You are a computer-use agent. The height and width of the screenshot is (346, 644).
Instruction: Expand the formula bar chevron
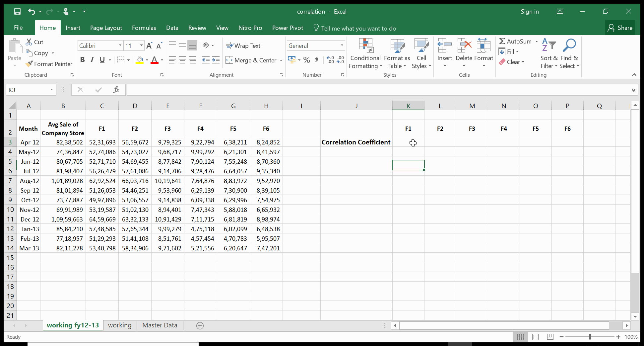[633, 90]
